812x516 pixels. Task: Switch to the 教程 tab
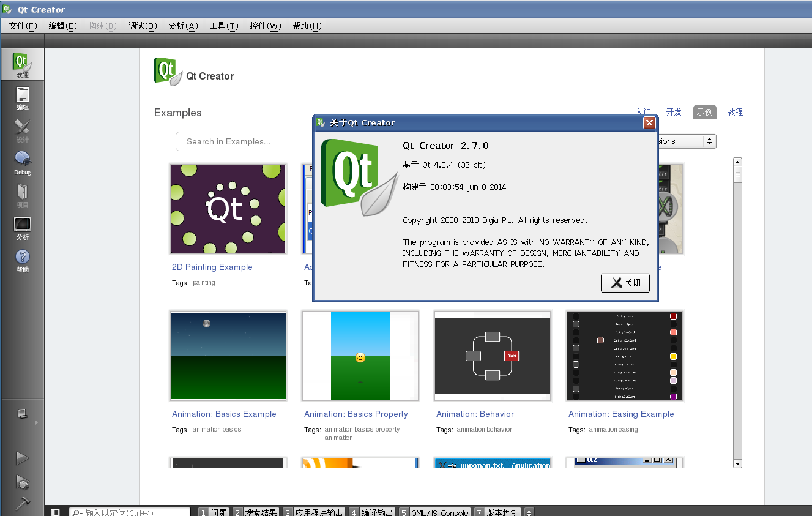(x=735, y=112)
